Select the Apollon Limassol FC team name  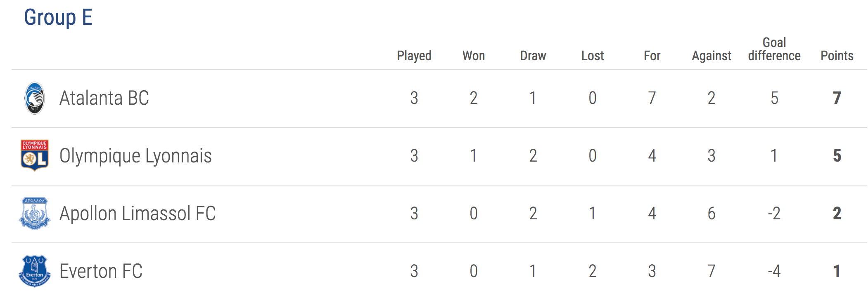[138, 214]
